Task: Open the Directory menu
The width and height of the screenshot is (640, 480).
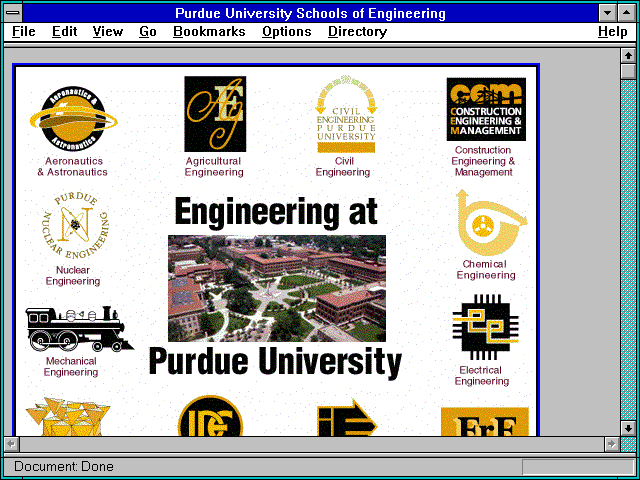Action: [x=357, y=32]
